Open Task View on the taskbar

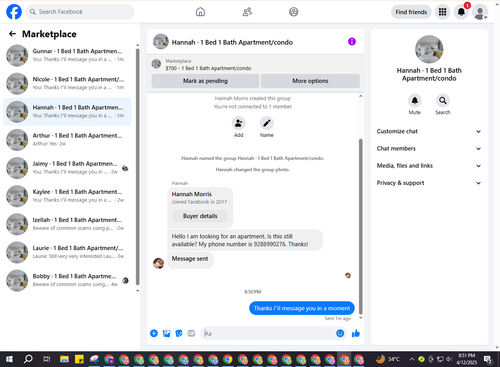click(x=46, y=359)
